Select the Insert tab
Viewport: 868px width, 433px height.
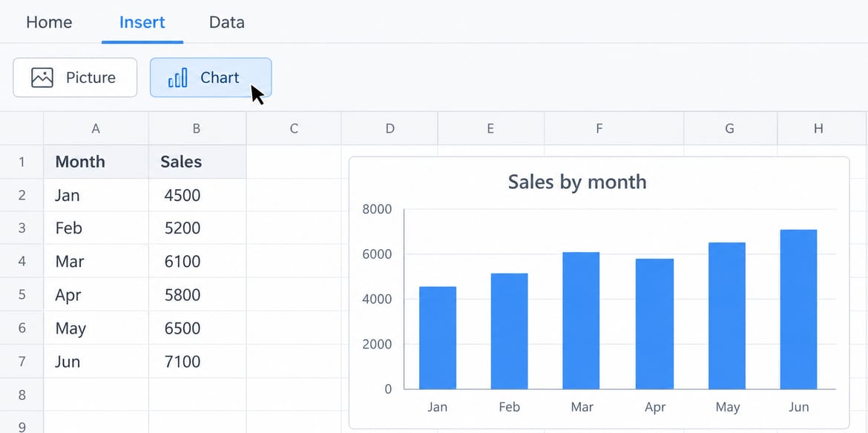coord(142,22)
